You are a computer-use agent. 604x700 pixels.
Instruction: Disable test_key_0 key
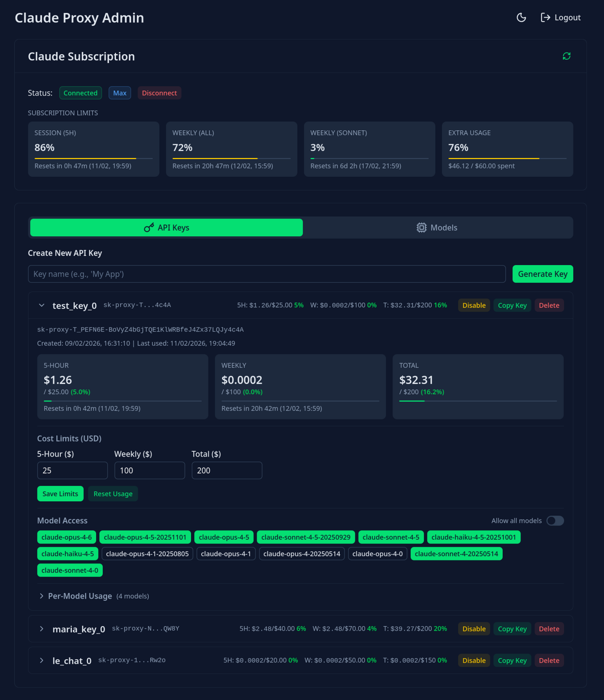click(x=474, y=305)
